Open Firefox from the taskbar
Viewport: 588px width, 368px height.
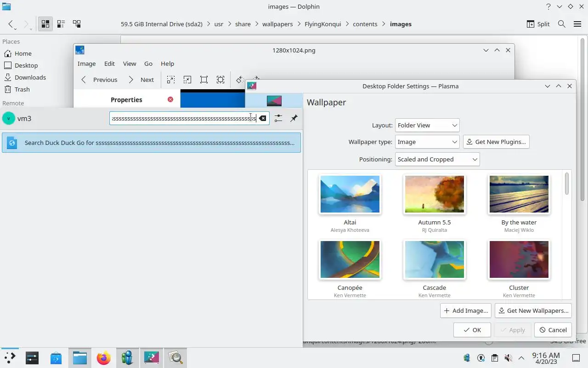pos(104,357)
